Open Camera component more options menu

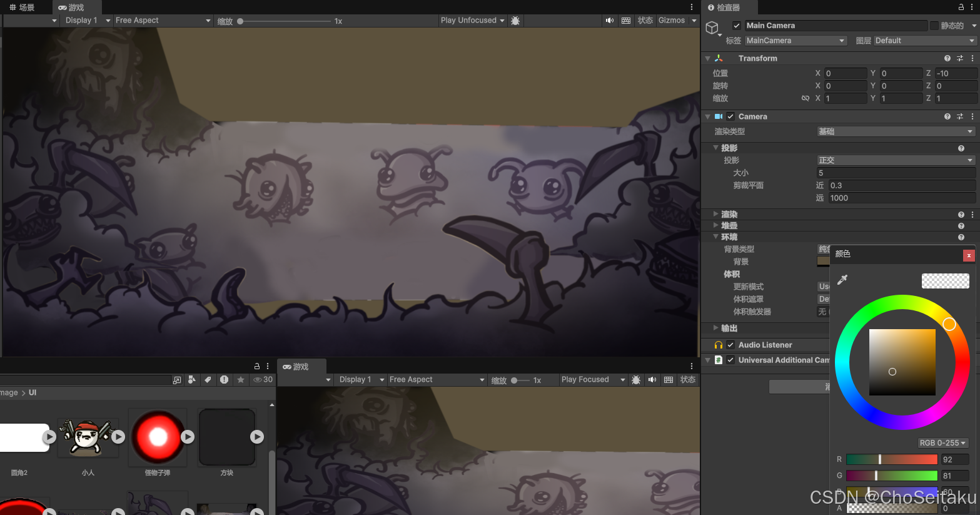click(x=972, y=116)
